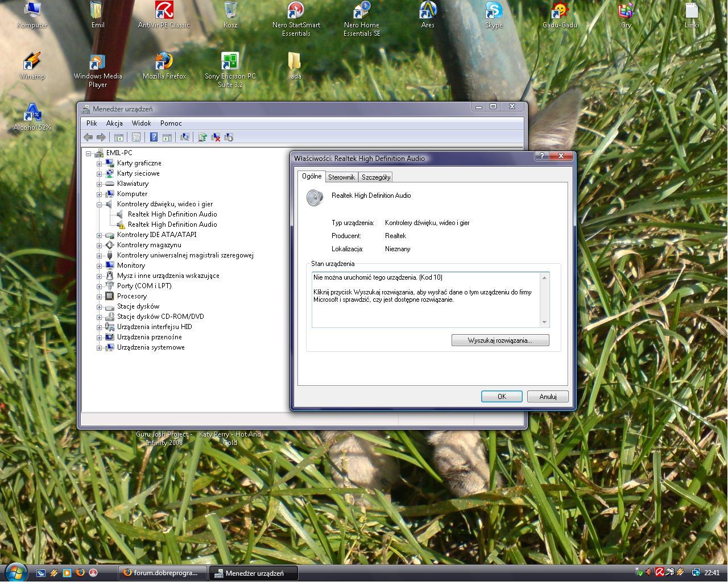Screen dimensions: 728x582
Task: Click the update driver software toolbar icon
Action: (202, 137)
